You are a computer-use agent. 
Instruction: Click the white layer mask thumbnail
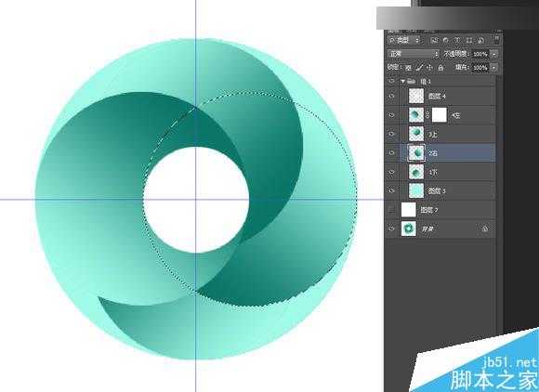coord(439,115)
